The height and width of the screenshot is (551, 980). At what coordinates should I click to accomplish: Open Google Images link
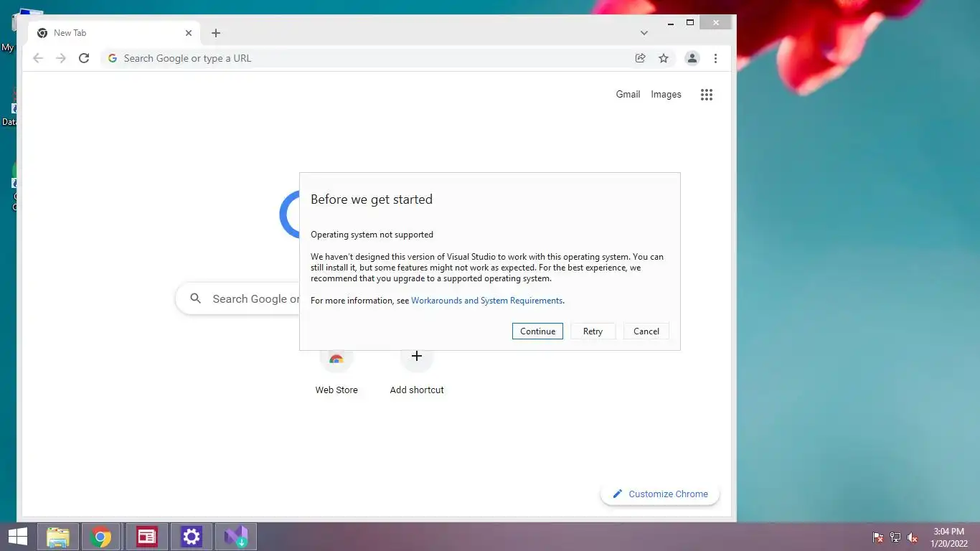pyautogui.click(x=666, y=94)
